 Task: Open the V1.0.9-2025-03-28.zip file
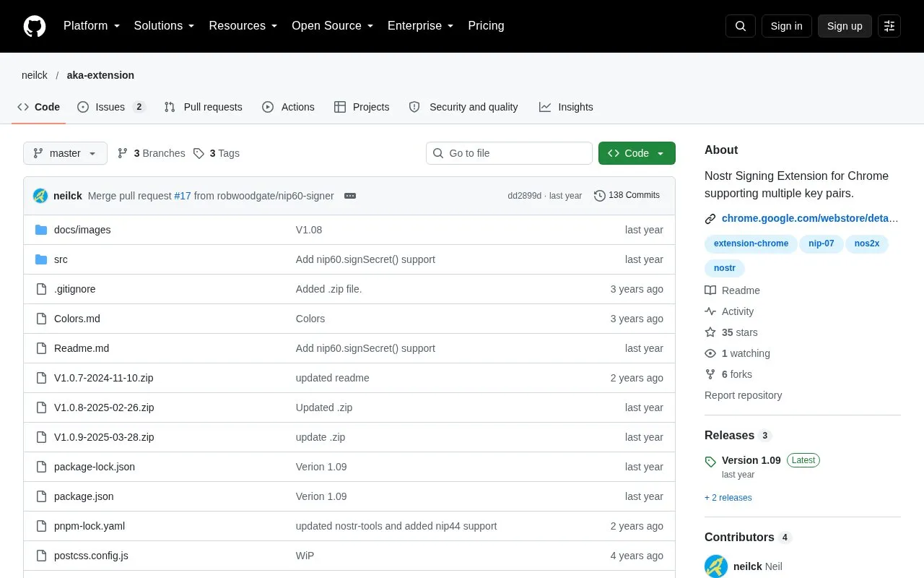click(x=104, y=437)
